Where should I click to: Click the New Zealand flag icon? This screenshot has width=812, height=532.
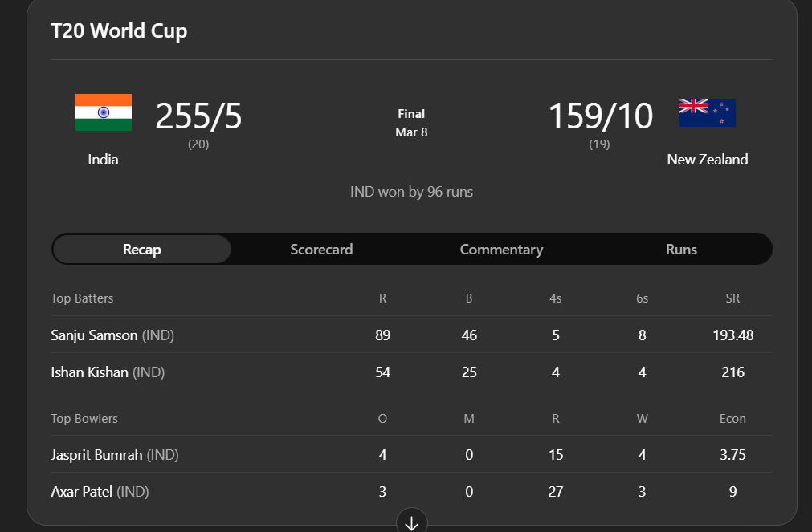707,112
